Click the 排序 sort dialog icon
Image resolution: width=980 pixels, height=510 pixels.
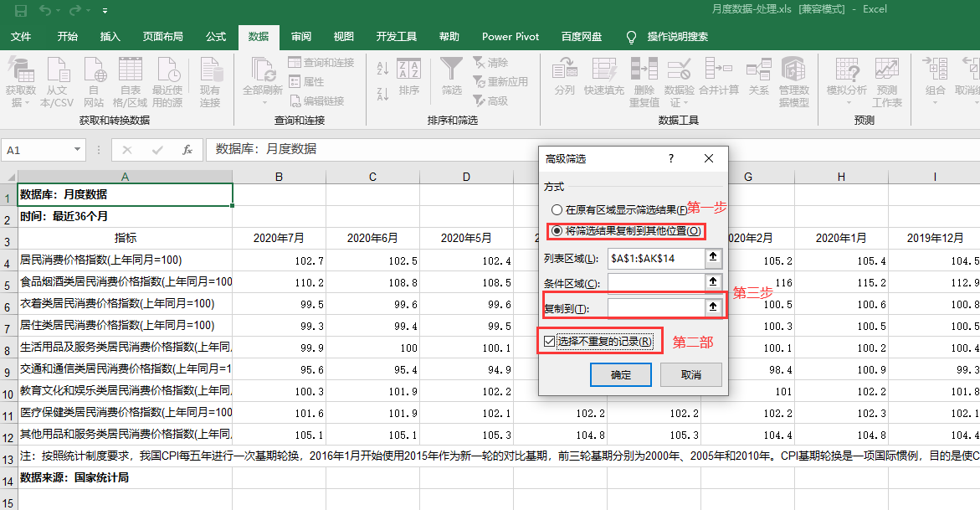point(408,78)
